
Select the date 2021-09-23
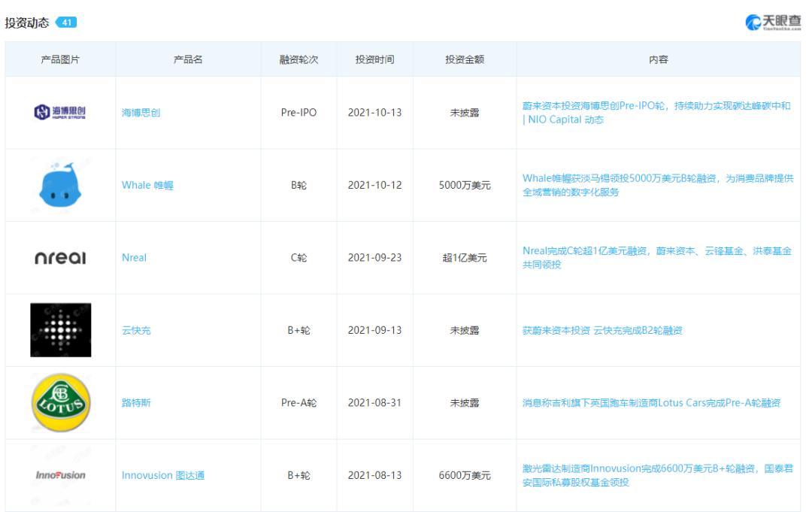pyautogui.click(x=375, y=258)
